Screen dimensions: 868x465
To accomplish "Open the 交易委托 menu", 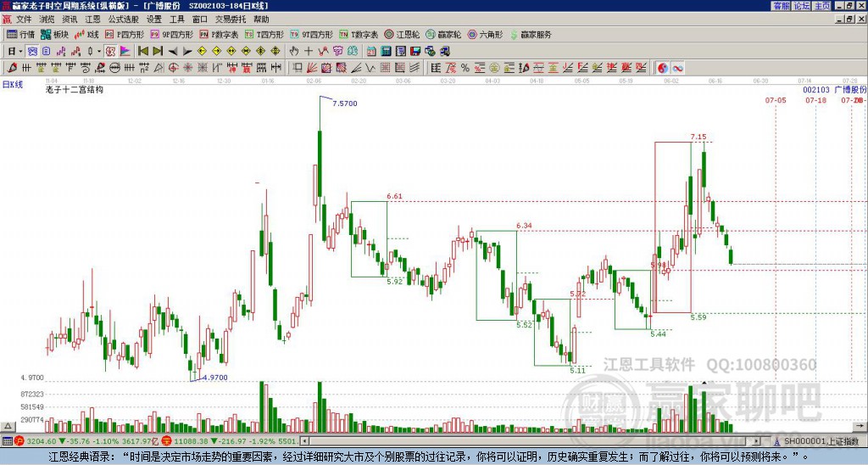I will click(231, 20).
